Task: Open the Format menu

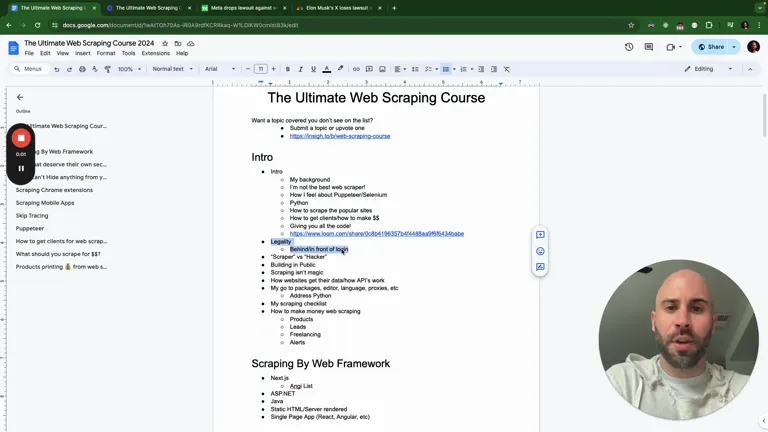Action: 106,53
